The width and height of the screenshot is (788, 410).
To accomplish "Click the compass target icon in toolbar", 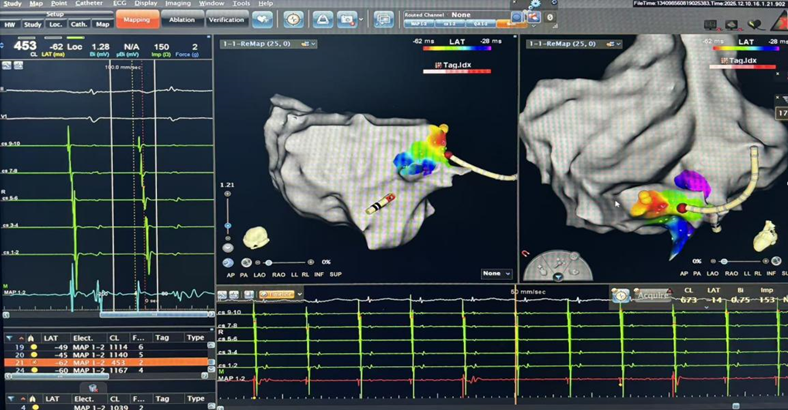I will pos(293,19).
